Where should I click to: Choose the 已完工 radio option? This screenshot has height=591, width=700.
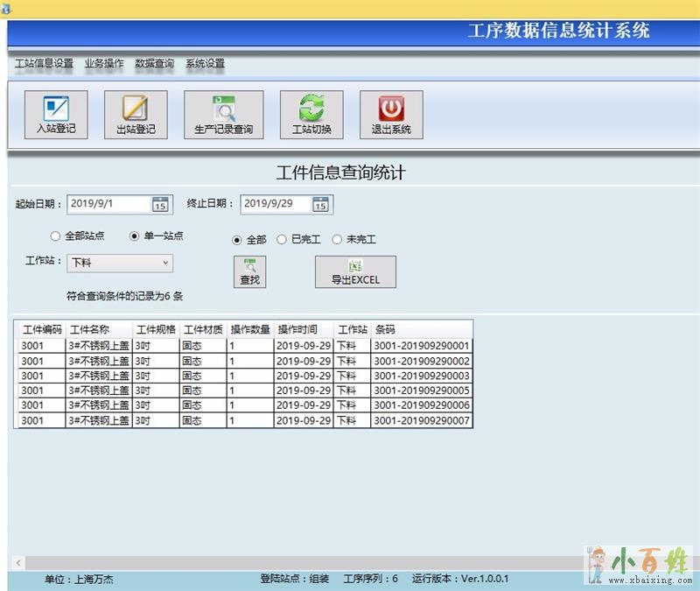282,239
